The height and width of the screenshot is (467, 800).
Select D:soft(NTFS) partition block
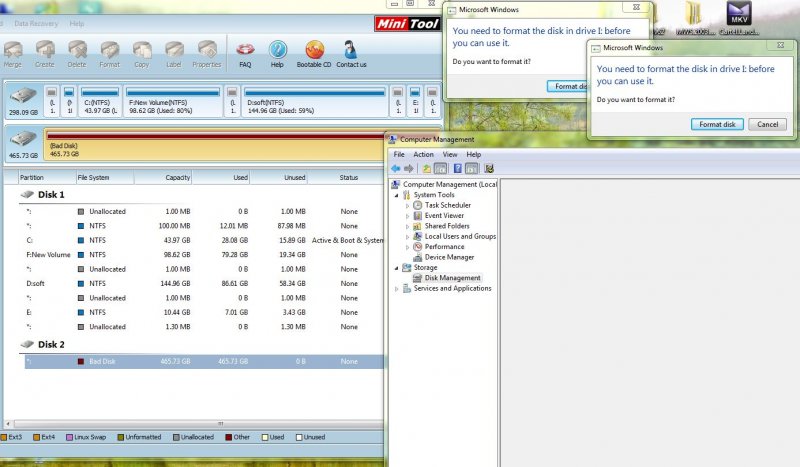[315, 101]
